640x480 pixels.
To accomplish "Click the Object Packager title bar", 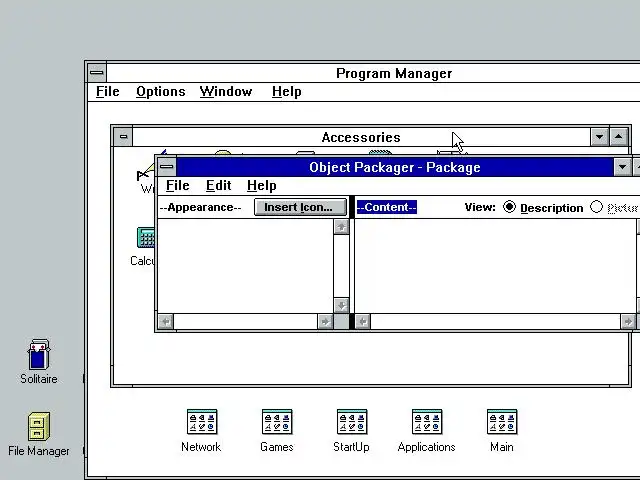I will (x=395, y=167).
